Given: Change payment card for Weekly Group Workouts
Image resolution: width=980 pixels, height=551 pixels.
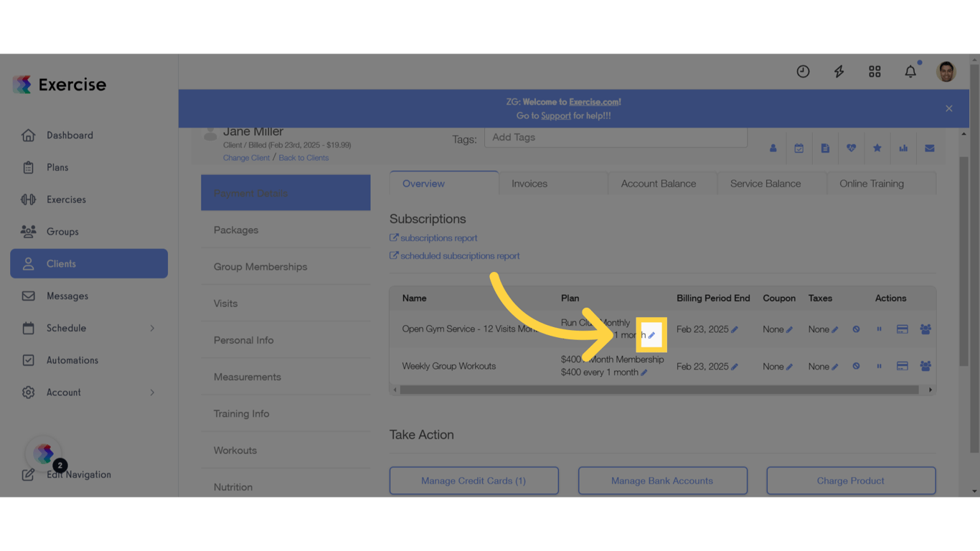Looking at the screenshot, I should coord(903,367).
